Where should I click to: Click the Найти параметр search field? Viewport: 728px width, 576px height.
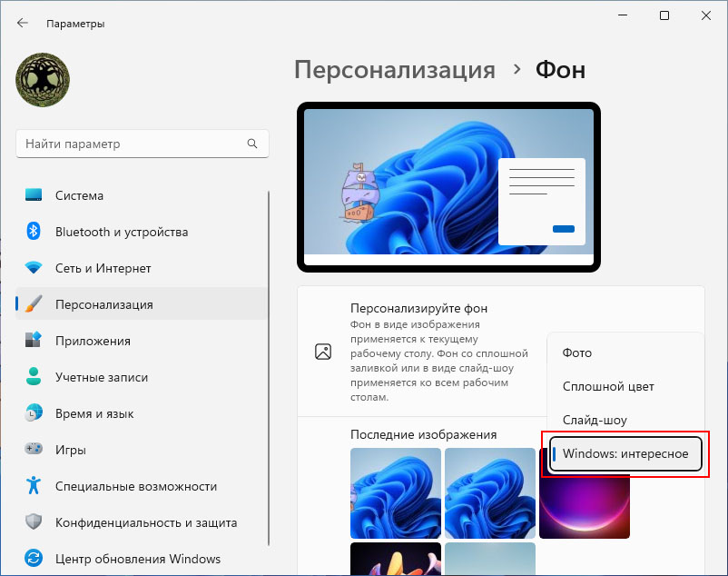tap(143, 144)
